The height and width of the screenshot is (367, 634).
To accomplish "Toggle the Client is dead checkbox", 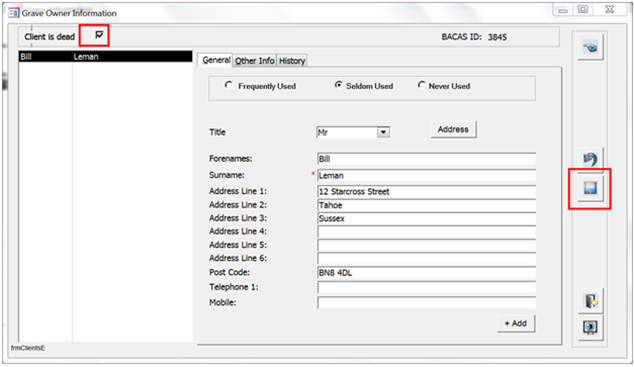I will coord(99,35).
